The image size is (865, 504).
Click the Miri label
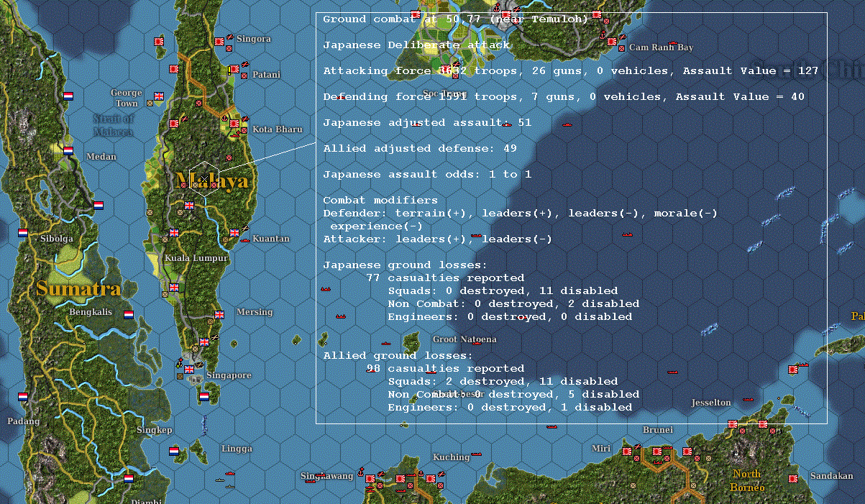(x=600, y=449)
